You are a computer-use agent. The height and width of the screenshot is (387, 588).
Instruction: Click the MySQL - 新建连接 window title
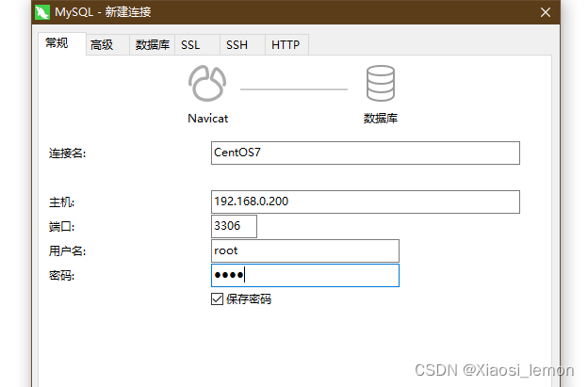(103, 12)
